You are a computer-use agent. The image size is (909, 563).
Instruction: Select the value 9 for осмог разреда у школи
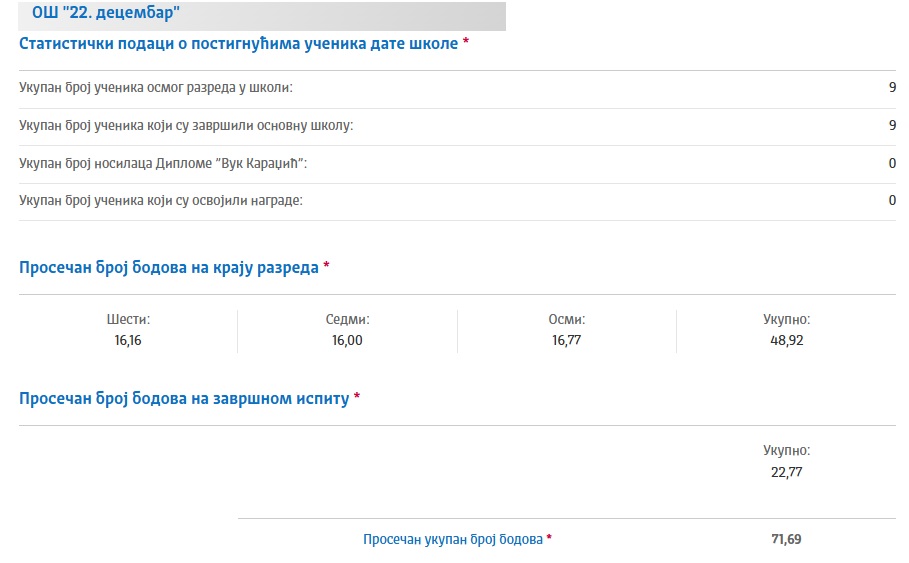pyautogui.click(x=892, y=88)
